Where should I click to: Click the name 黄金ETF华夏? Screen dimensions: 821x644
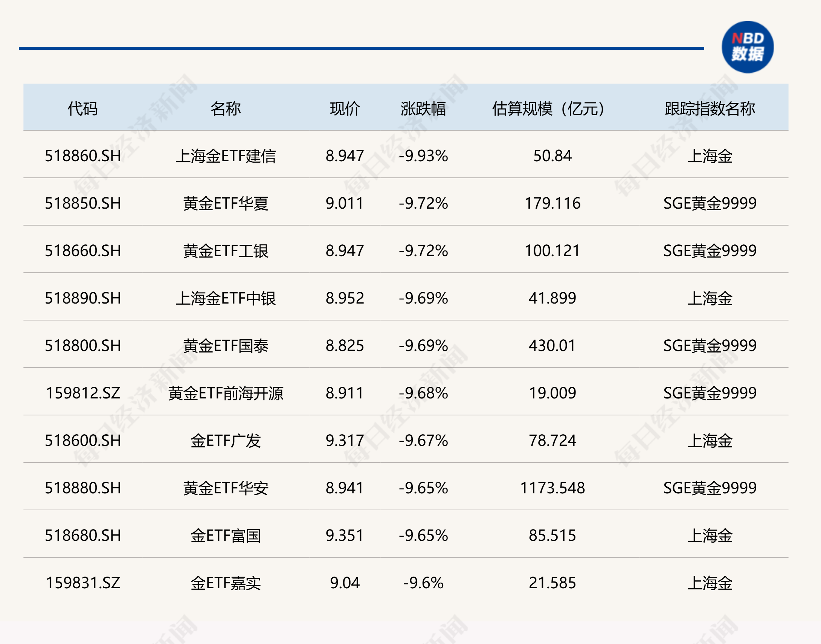pyautogui.click(x=226, y=203)
